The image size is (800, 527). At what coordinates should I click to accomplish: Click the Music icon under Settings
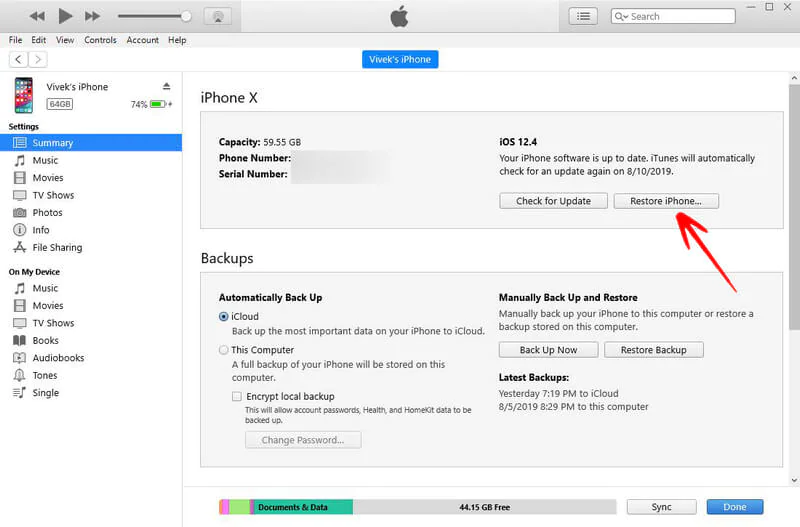tap(19, 160)
